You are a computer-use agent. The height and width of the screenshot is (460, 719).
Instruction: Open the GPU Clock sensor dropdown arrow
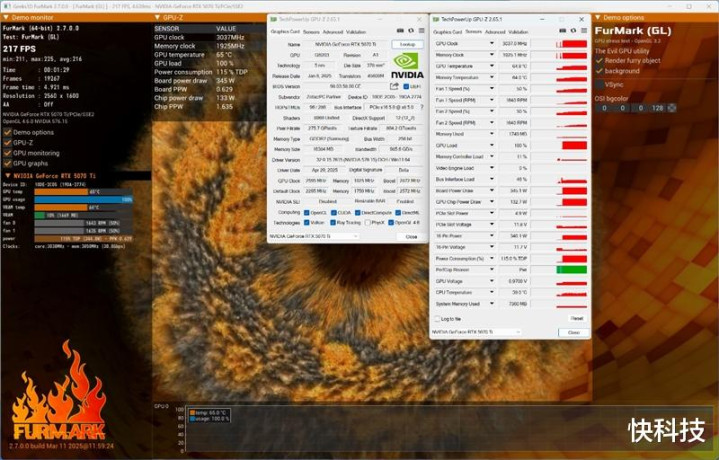[x=489, y=44]
